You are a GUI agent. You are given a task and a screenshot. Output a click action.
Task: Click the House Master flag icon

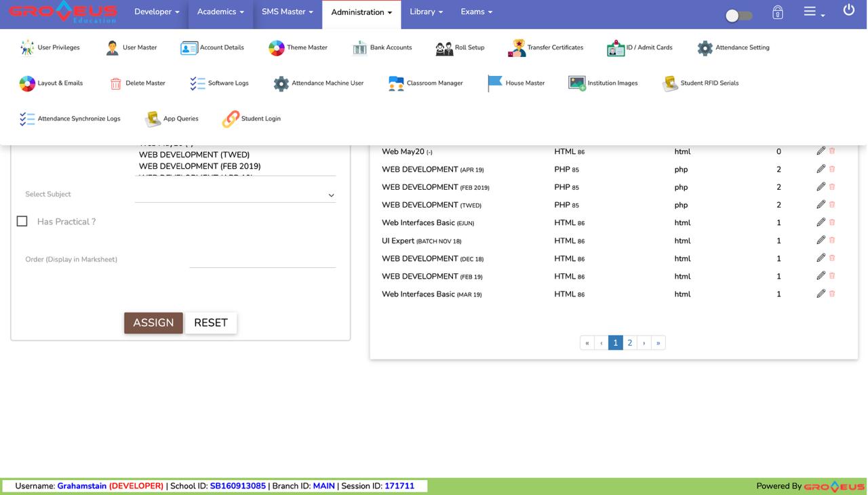pos(495,83)
